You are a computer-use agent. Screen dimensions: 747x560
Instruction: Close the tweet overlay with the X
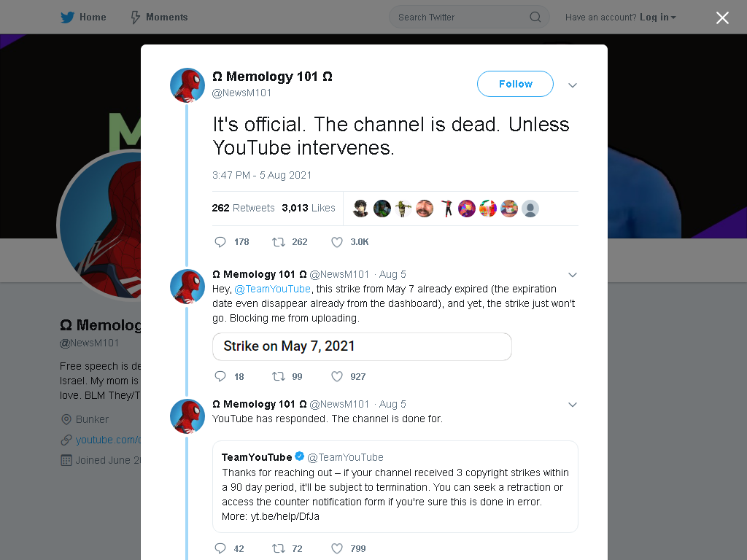coord(722,17)
